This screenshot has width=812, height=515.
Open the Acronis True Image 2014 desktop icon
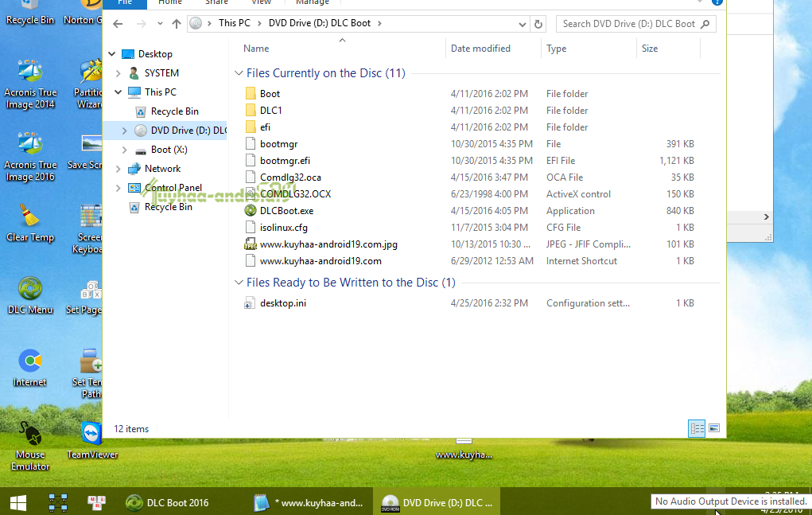(x=30, y=84)
